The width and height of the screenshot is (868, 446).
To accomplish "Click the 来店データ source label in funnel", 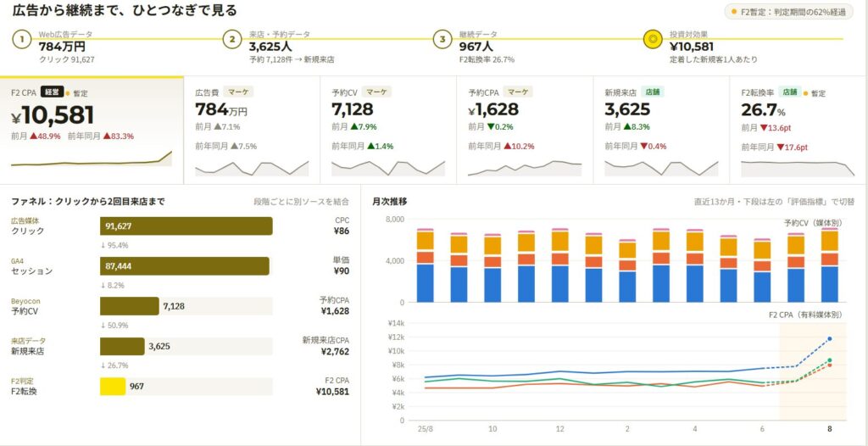I will click(x=29, y=341).
